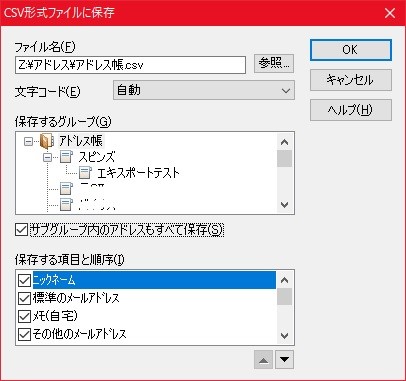Select the 標準のメールアドレス list row
Viewport: 406px width, 381px height.
[x=147, y=298]
